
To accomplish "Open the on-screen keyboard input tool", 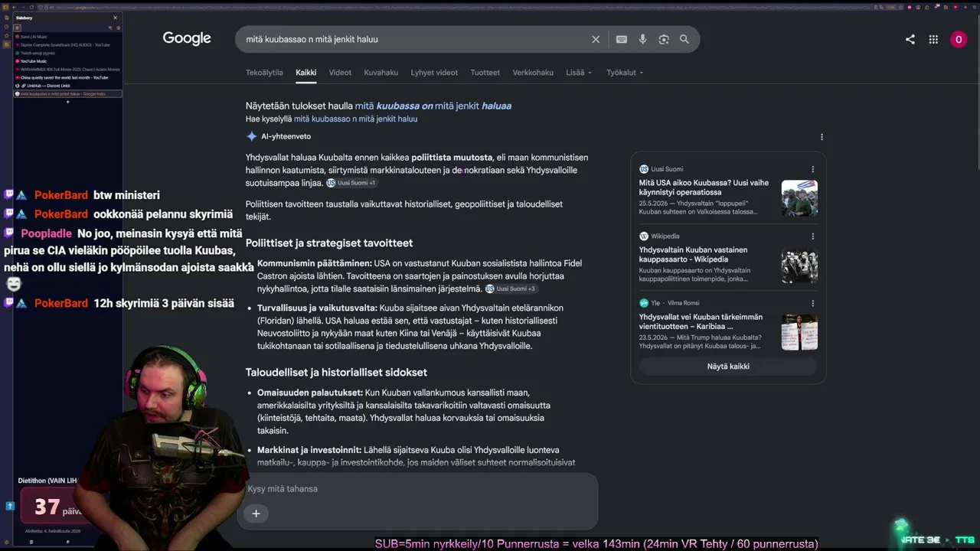I will click(622, 39).
